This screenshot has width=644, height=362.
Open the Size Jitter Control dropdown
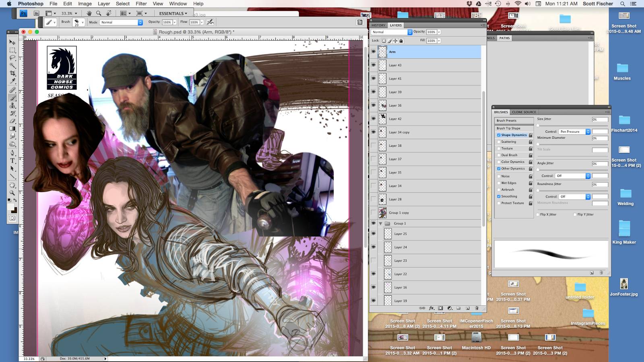coord(575,132)
